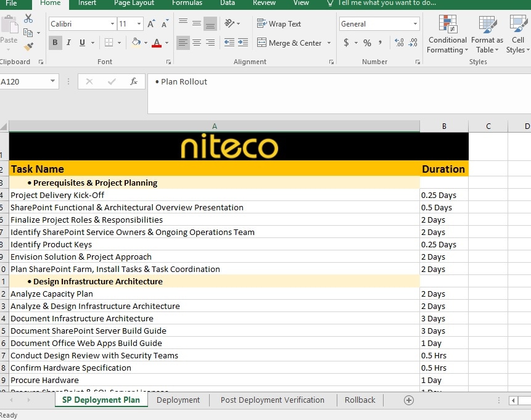Apply Accounting dollar format
The height and width of the screenshot is (420, 531).
346,43
